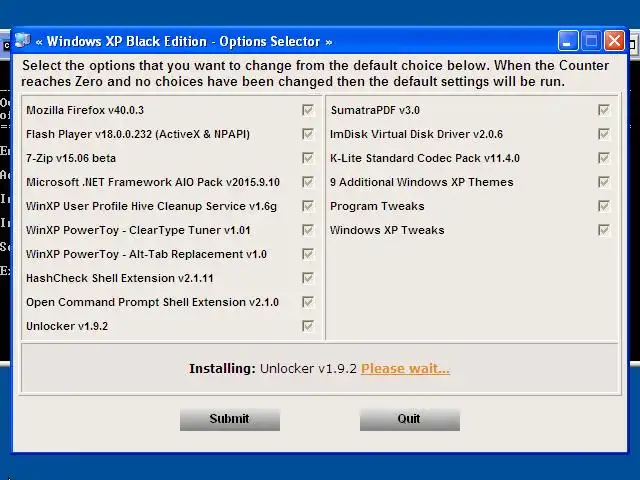Click the disabled maximize window button
The width and height of the screenshot is (640, 480).
591,41
